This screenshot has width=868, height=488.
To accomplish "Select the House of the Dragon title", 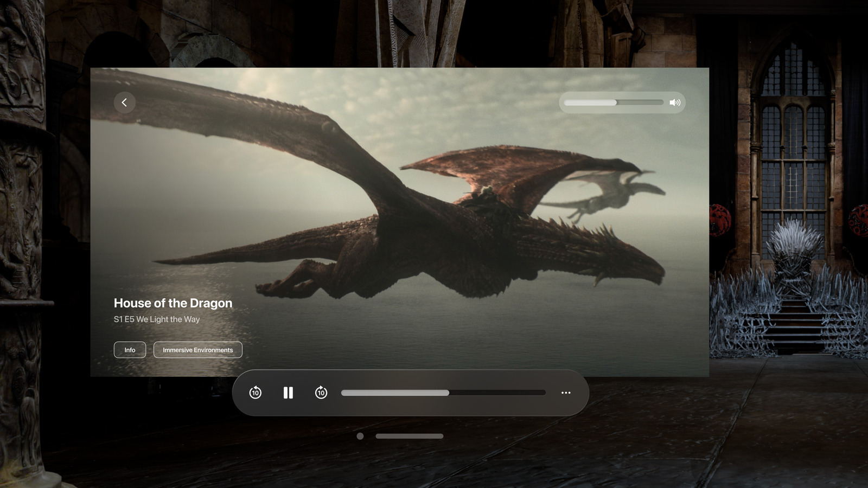I will coord(173,303).
